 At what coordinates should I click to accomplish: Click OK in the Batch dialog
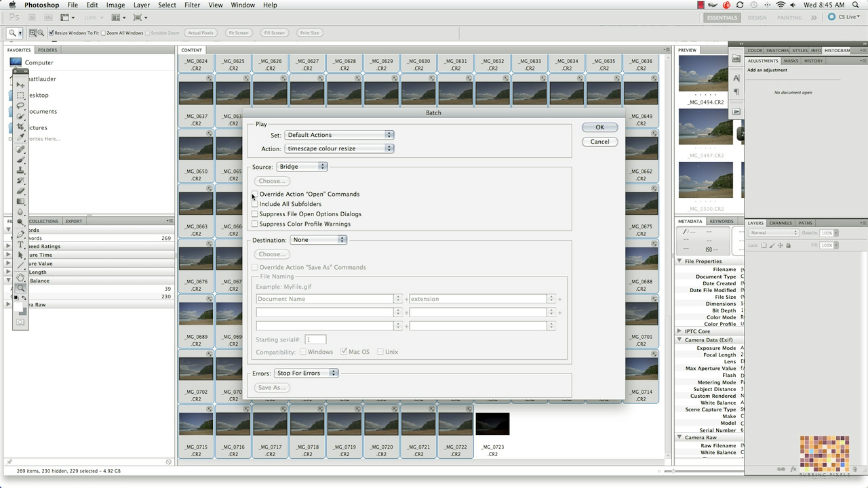point(599,127)
